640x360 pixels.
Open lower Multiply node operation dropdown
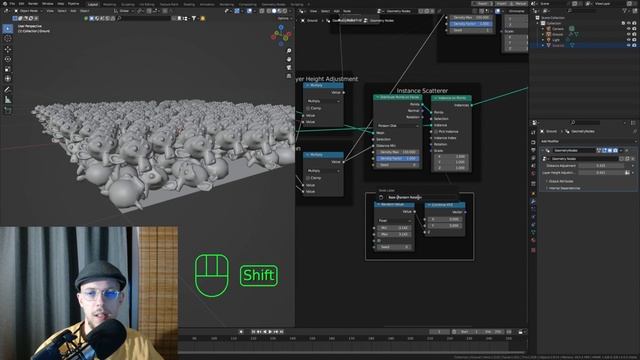pyautogui.click(x=323, y=171)
